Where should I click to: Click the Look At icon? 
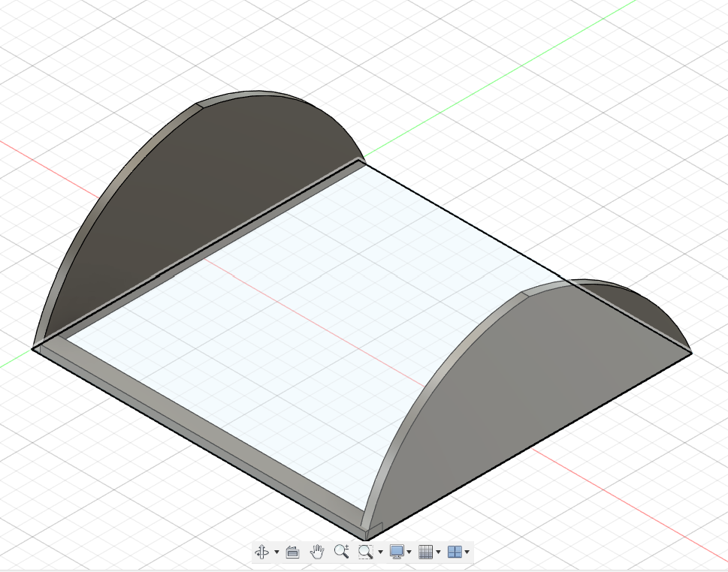293,552
